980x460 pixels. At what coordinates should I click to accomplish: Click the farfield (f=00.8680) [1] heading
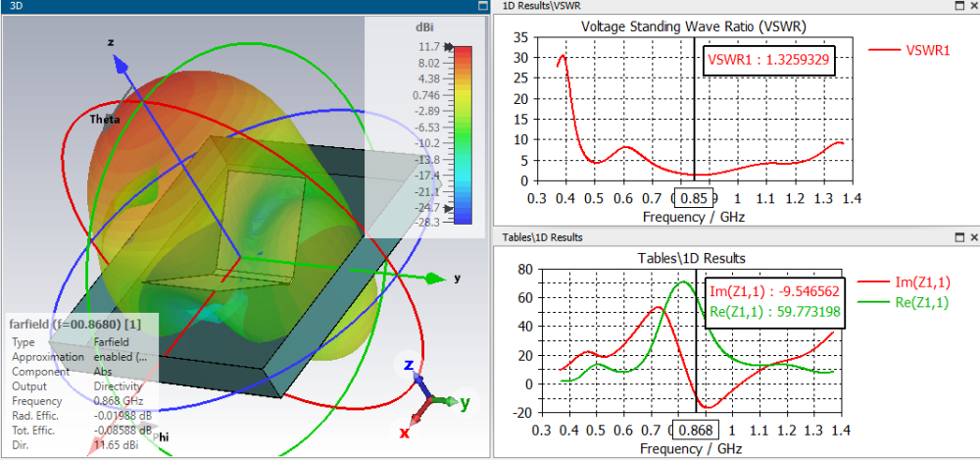click(75, 325)
